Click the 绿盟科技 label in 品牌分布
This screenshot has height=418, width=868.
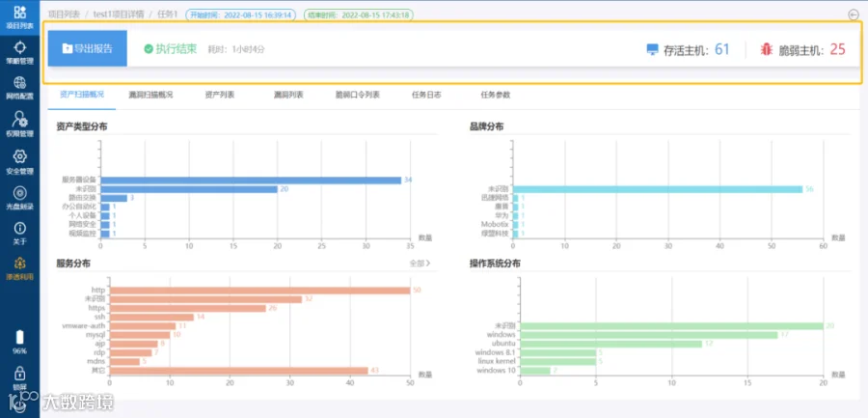click(x=495, y=233)
